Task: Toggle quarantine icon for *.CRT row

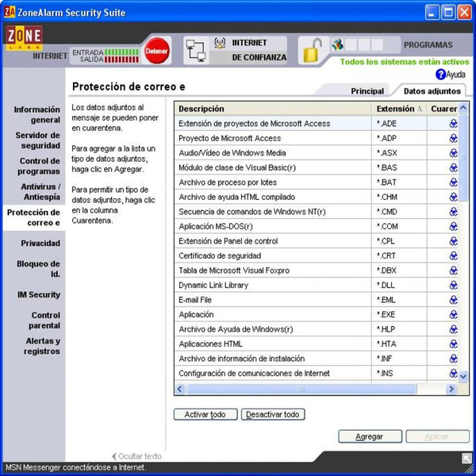Action: [453, 255]
